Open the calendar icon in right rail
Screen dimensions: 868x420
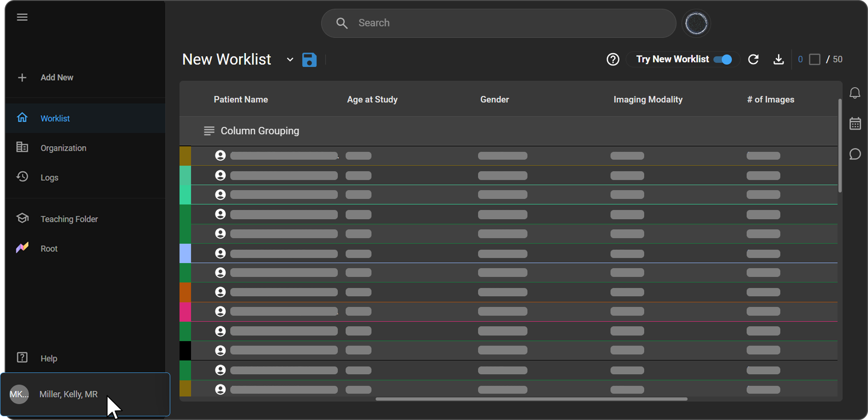[x=855, y=124]
